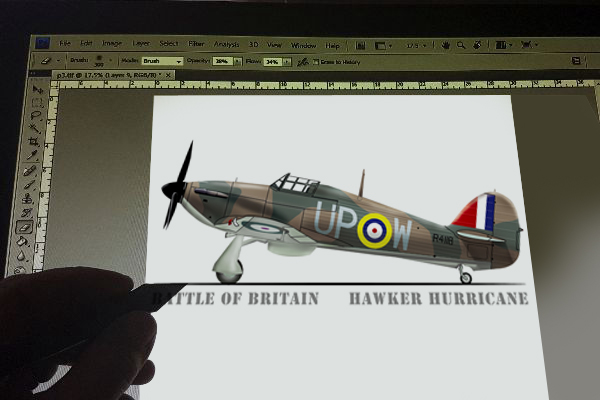Open the Image menu
The image size is (600, 400).
pyautogui.click(x=112, y=45)
